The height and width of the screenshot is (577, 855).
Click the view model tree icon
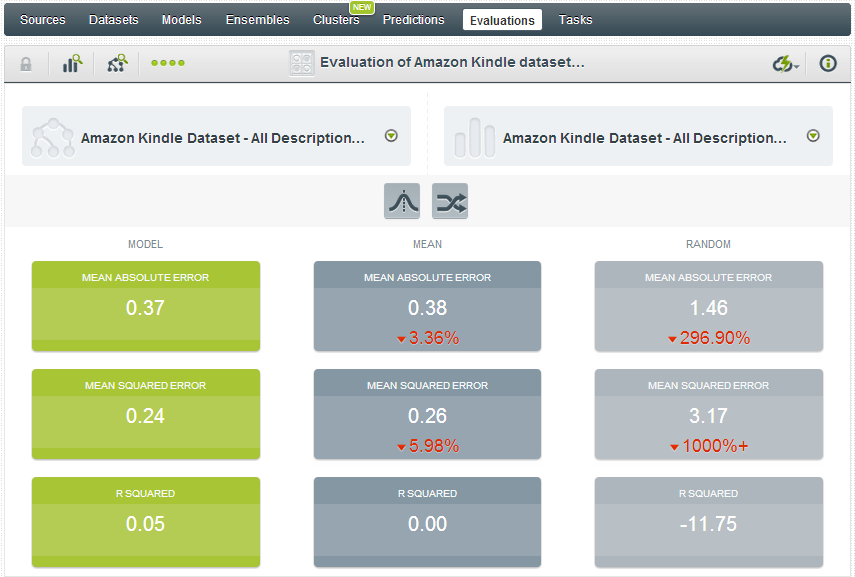point(116,63)
